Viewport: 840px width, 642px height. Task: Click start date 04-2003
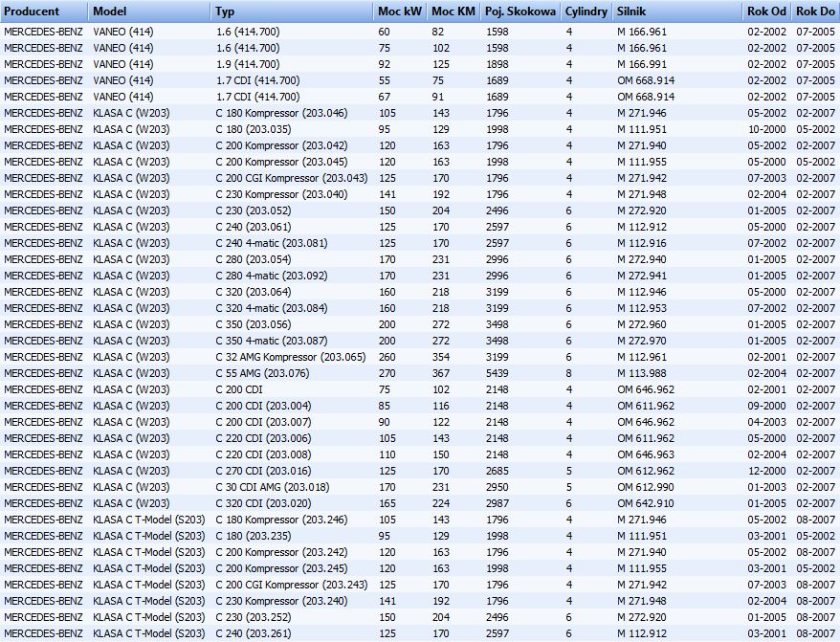click(766, 422)
